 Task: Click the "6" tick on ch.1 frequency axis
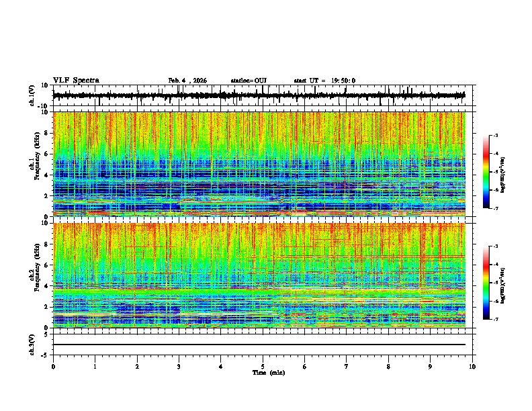46,154
